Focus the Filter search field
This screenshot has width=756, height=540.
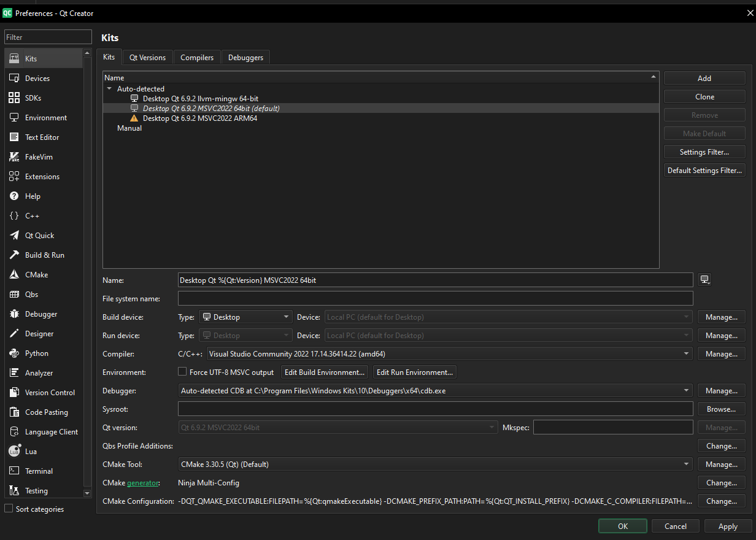click(48, 37)
